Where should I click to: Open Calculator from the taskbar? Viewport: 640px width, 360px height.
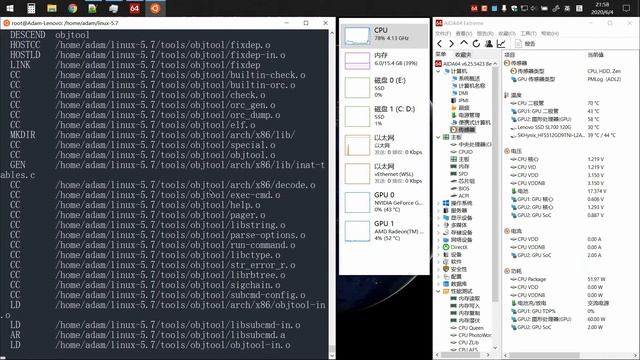[31, 8]
